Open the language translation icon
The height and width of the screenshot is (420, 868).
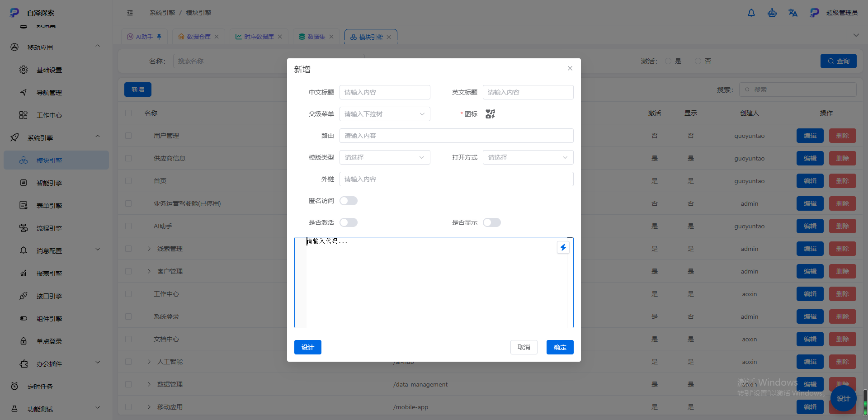(793, 13)
